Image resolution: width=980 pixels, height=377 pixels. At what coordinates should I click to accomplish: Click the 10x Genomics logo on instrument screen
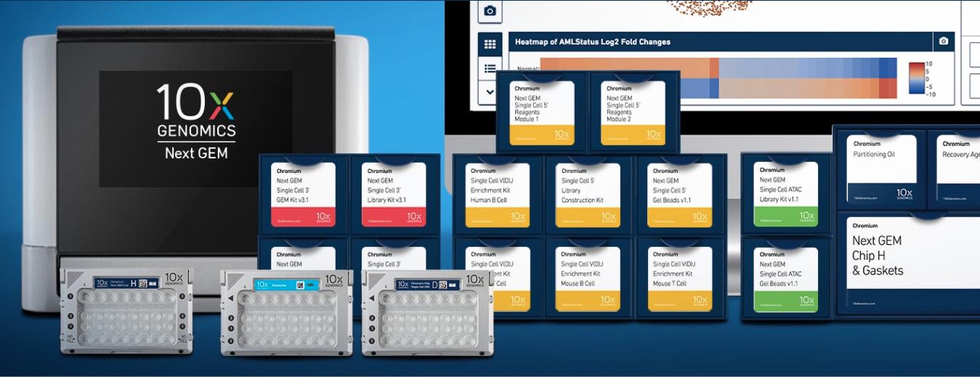click(196, 121)
